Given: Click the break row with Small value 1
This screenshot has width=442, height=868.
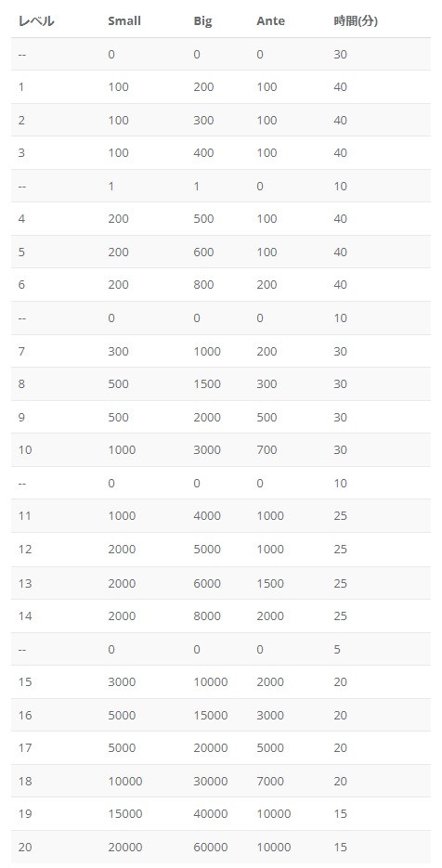Looking at the screenshot, I should pyautogui.click(x=220, y=186).
